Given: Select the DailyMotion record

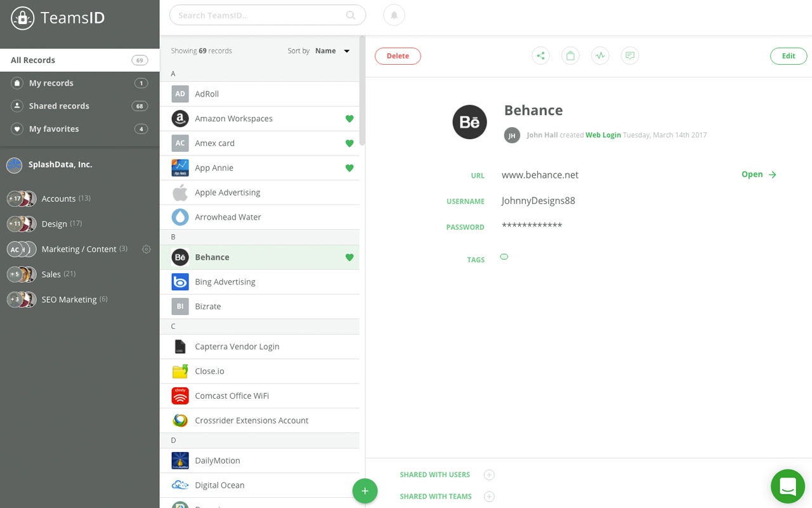Looking at the screenshot, I should [x=259, y=460].
